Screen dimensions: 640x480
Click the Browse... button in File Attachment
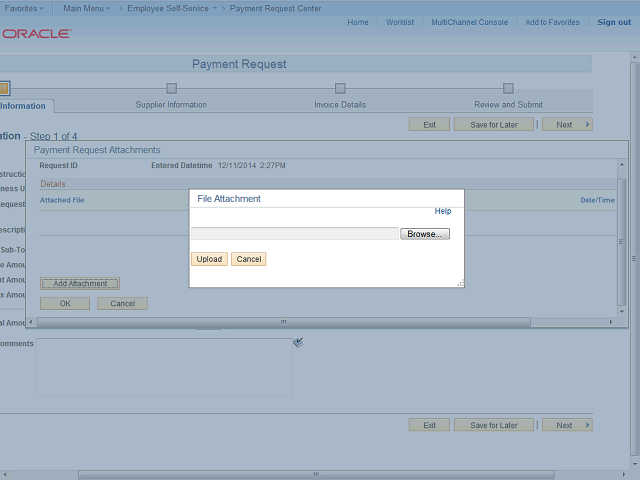425,234
